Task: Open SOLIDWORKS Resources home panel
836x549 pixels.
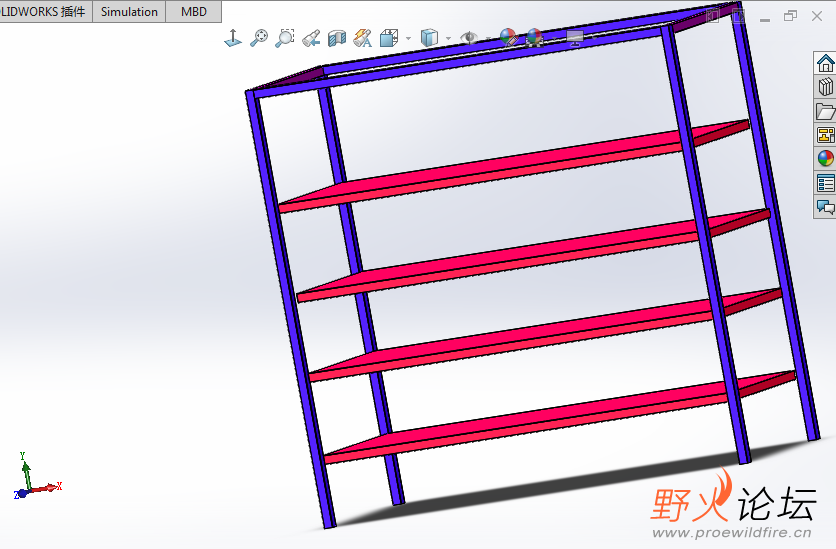Action: [825, 63]
